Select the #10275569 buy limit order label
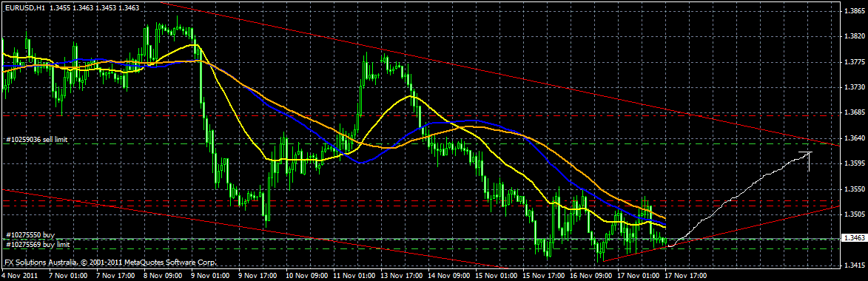This screenshot has width=868, height=281. pyautogui.click(x=37, y=244)
